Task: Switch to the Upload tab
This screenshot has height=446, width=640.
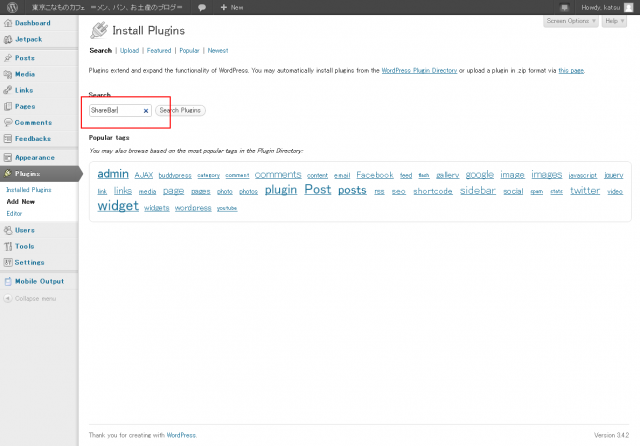Action: [129, 51]
